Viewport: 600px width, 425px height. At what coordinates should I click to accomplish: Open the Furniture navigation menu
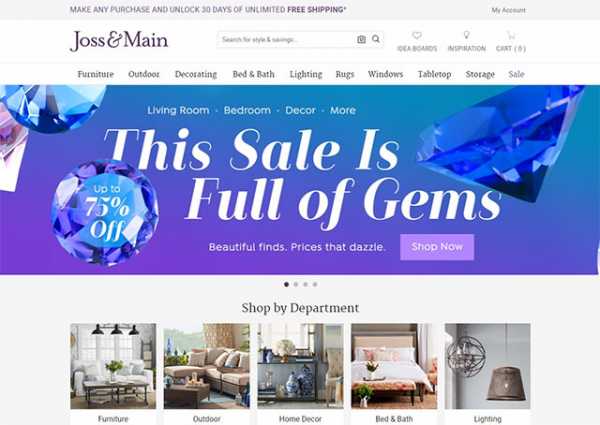point(96,74)
